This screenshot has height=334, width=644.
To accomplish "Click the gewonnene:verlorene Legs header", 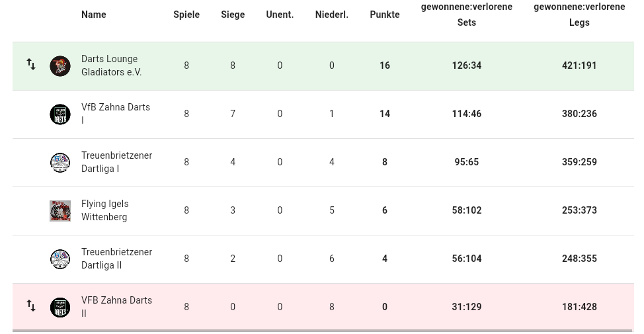I will 579,15.
